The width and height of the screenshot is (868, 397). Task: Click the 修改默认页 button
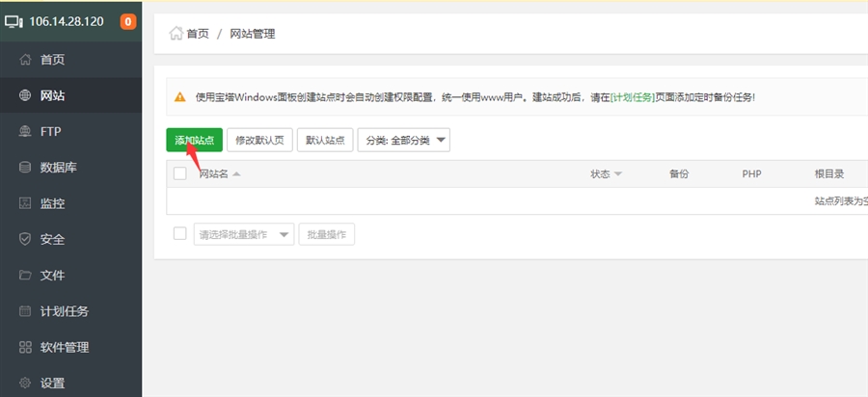pos(259,140)
